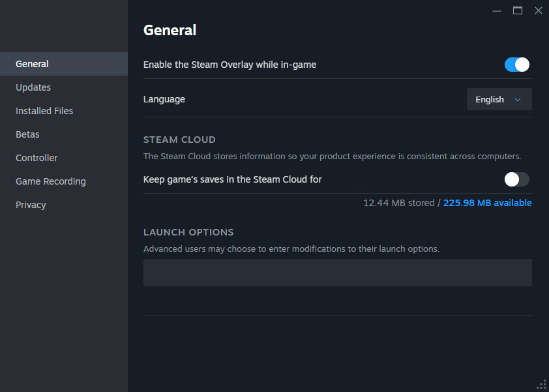Show the Game Recording settings

pyautogui.click(x=51, y=181)
